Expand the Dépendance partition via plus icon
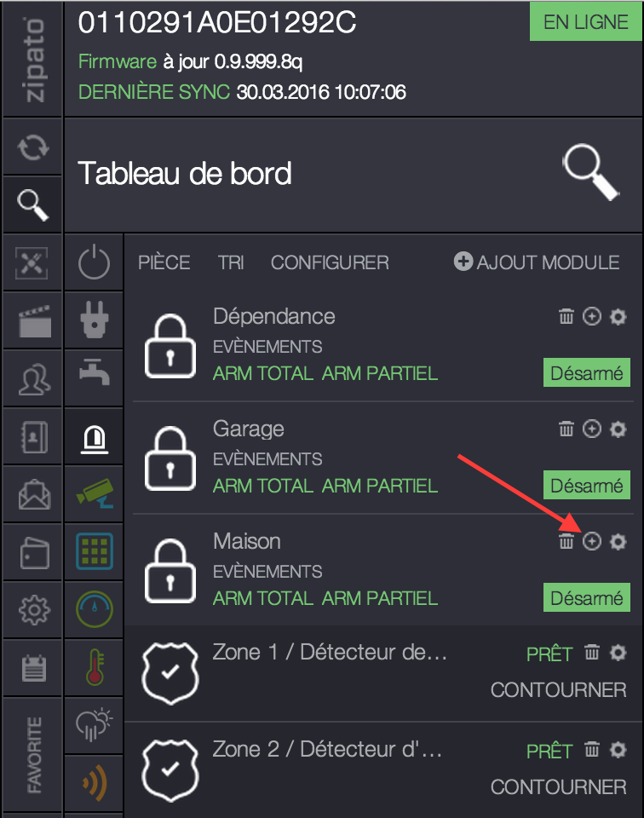The image size is (644, 818). 592,316
